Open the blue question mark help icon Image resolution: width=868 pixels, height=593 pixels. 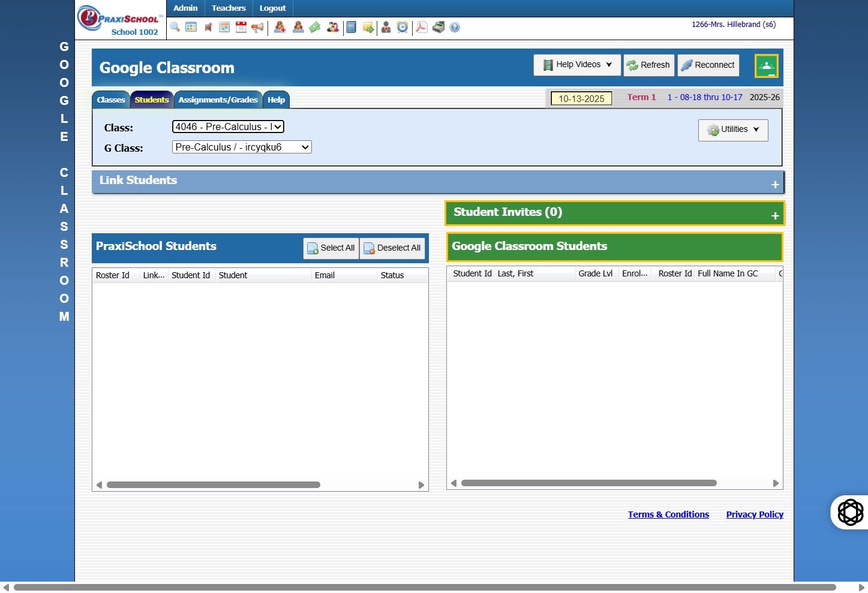(x=455, y=27)
